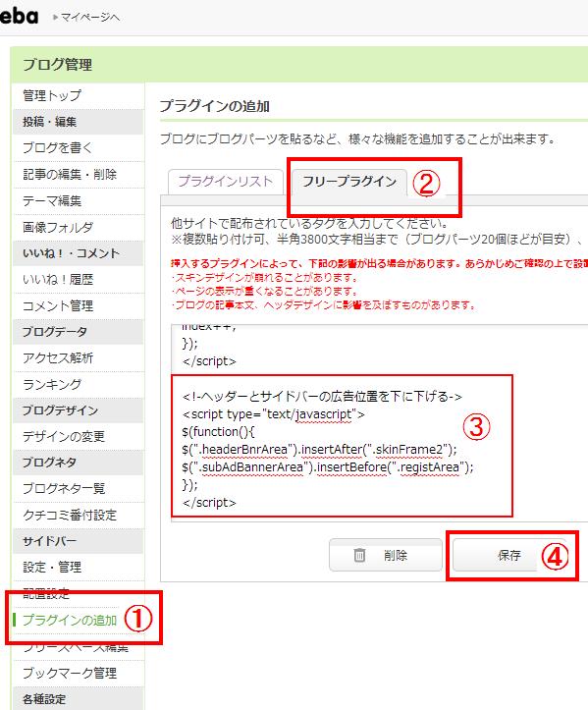Image resolution: width=588 pixels, height=710 pixels.
Task: Open 管理トップ in the sidebar
Action: [52, 95]
